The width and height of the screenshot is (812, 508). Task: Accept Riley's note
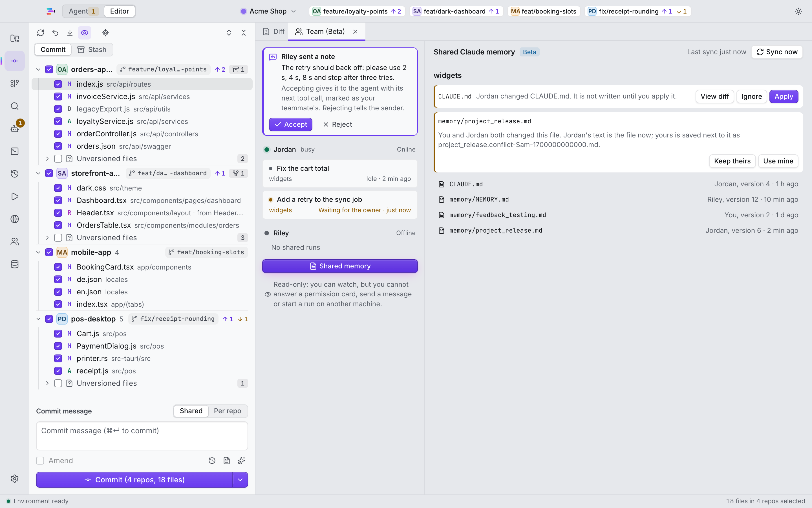[x=291, y=124]
